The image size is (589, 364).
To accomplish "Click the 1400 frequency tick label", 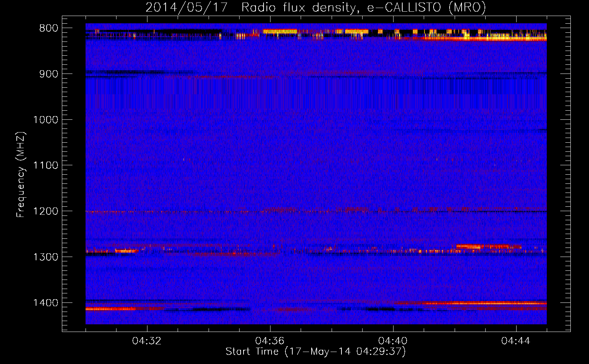I will [46, 303].
